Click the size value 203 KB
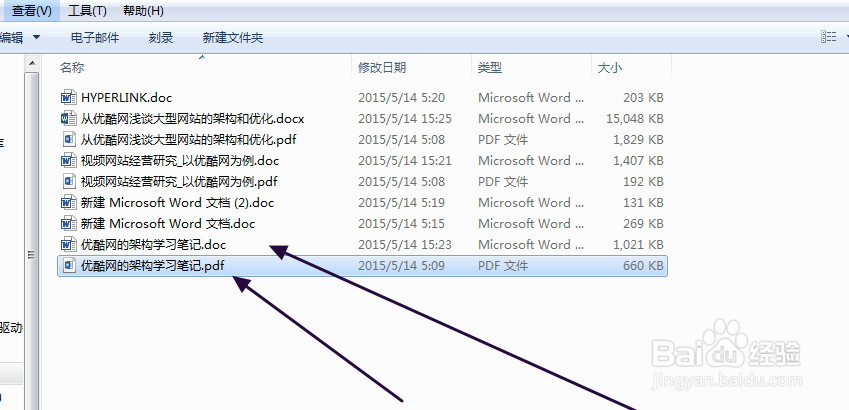Viewport: 849px width, 410px height. coord(643,97)
